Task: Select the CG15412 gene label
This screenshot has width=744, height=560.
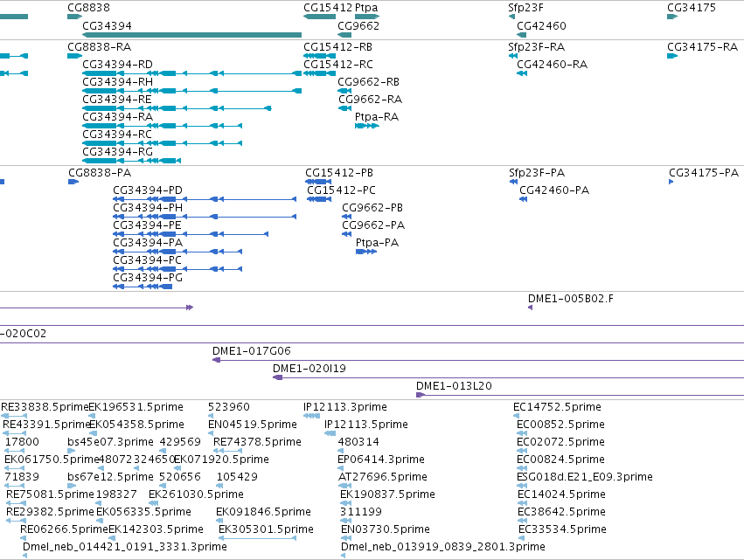Action: point(328,8)
